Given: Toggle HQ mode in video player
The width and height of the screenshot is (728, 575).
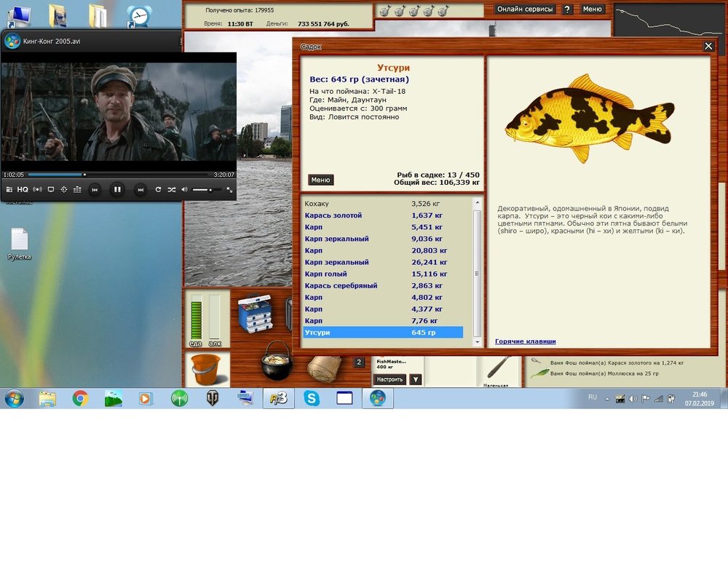Looking at the screenshot, I should pos(23,189).
